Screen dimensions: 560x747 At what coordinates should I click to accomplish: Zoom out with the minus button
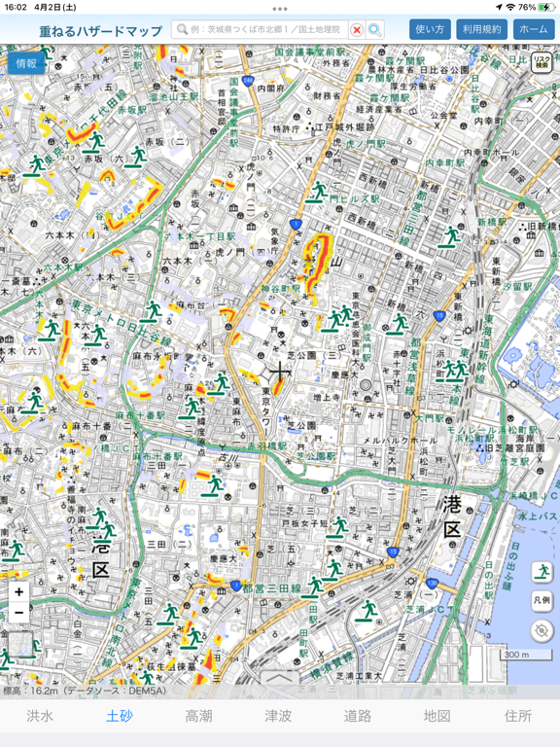[x=19, y=613]
